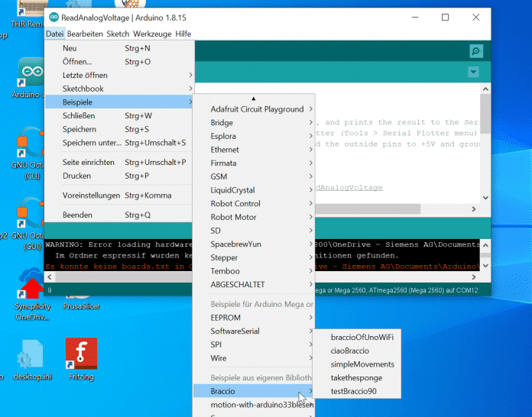The image size is (532, 417).
Task: Open the Sketch menu in menu bar
Action: coord(118,34)
